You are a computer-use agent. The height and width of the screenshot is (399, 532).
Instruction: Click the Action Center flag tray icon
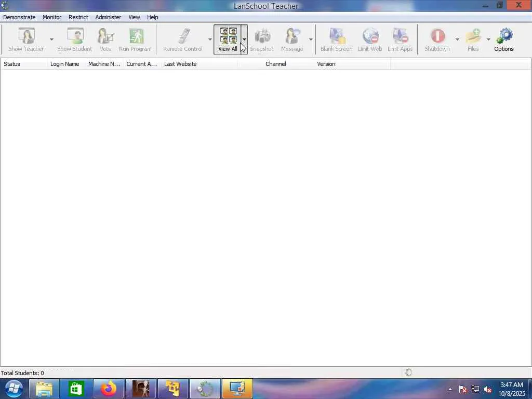(x=463, y=390)
